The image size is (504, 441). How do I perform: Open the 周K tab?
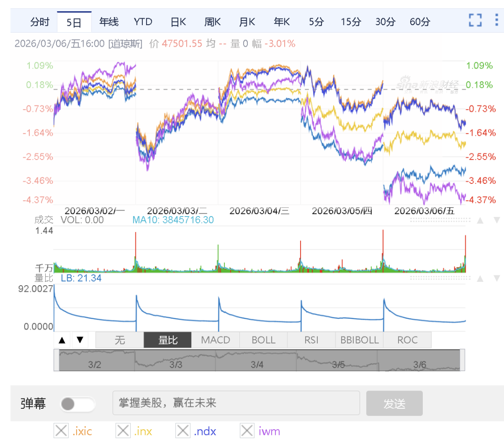pyautogui.click(x=212, y=22)
